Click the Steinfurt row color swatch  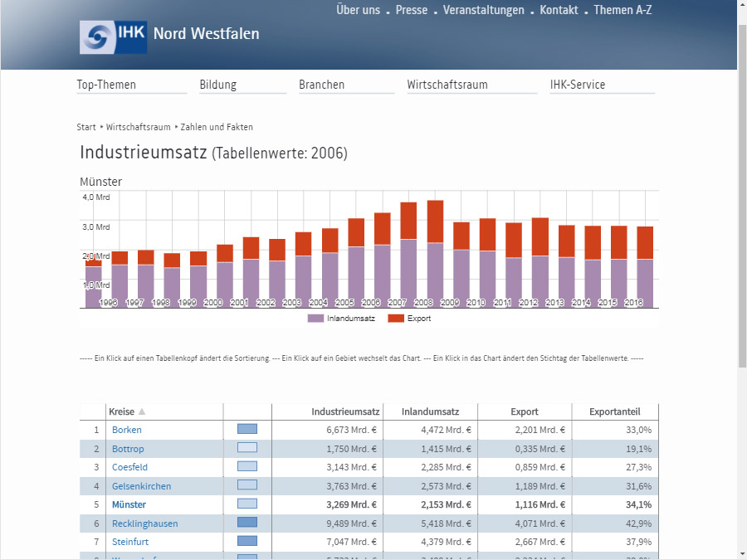(247, 541)
